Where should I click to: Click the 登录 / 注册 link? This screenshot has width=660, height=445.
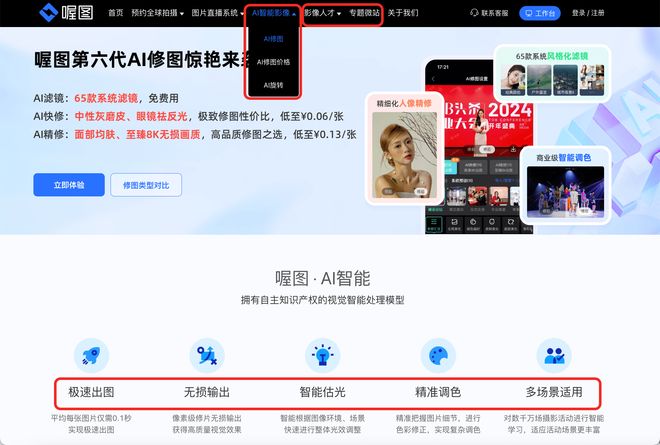[x=588, y=13]
